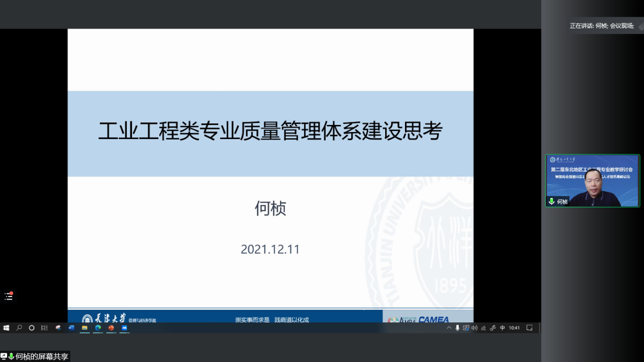Open the meeting list icon with red dot
644x362 pixels.
(9, 296)
